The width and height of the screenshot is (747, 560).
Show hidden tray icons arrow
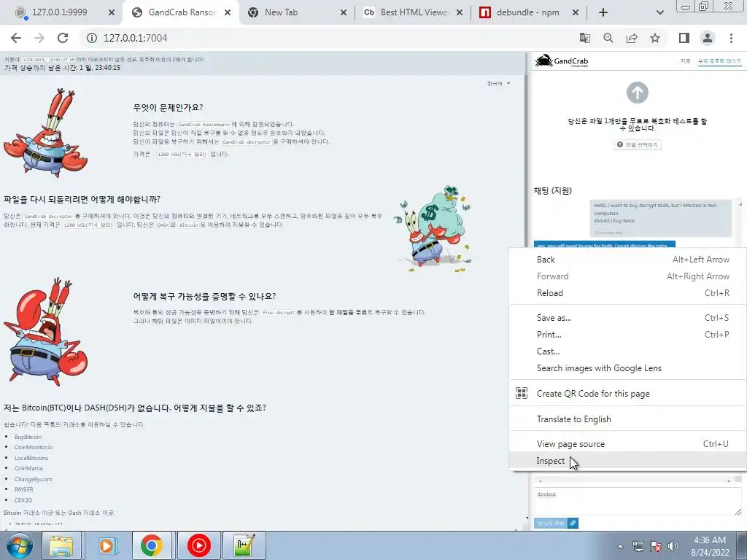pos(620,546)
